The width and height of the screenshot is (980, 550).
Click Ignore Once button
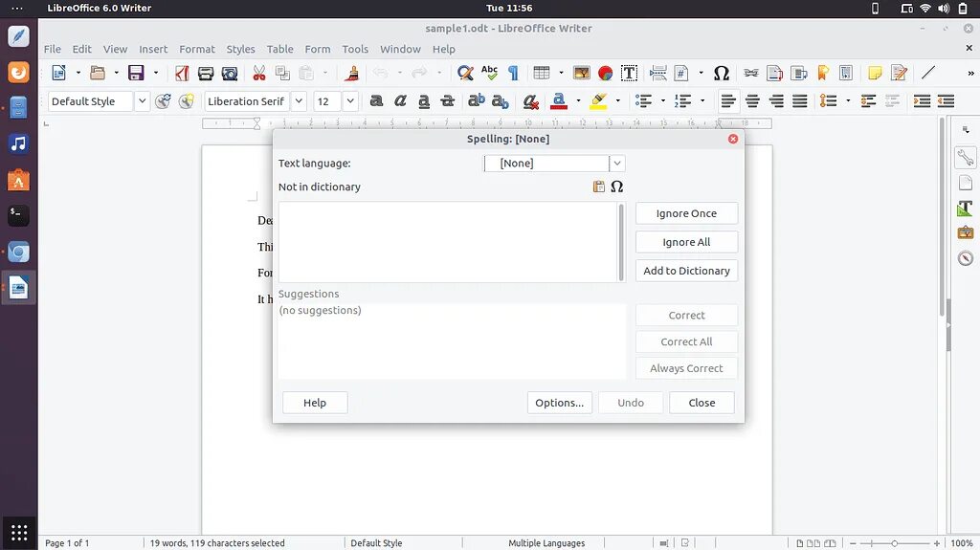(x=686, y=213)
